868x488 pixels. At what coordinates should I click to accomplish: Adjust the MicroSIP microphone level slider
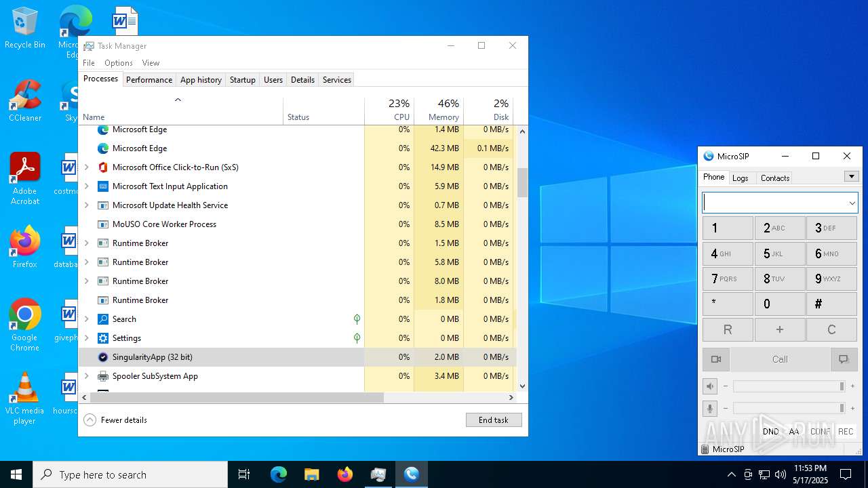[789, 408]
